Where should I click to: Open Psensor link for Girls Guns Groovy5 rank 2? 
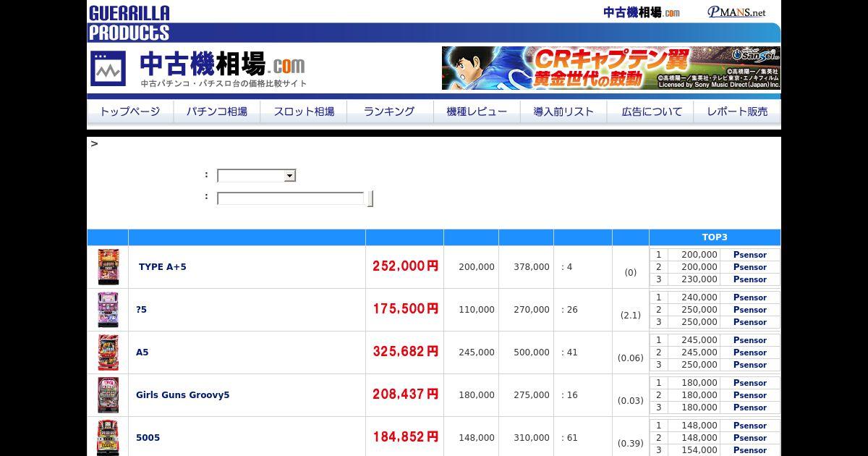[x=750, y=395]
